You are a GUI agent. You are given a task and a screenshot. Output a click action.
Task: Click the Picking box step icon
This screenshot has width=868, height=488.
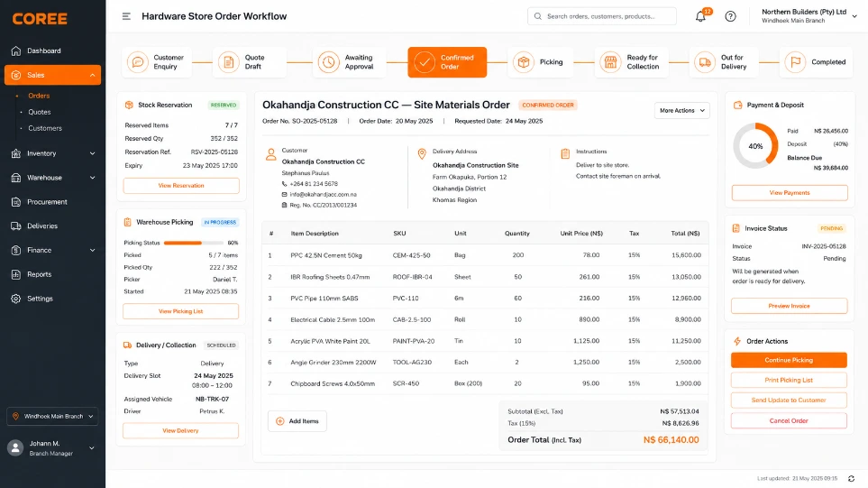pyautogui.click(x=523, y=62)
